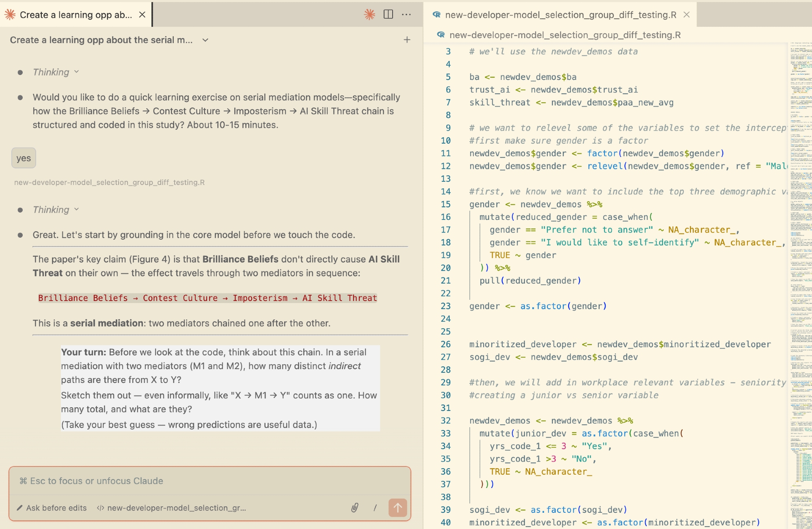The image size is (812, 529).
Task: Click the slash command icon
Action: [375, 507]
